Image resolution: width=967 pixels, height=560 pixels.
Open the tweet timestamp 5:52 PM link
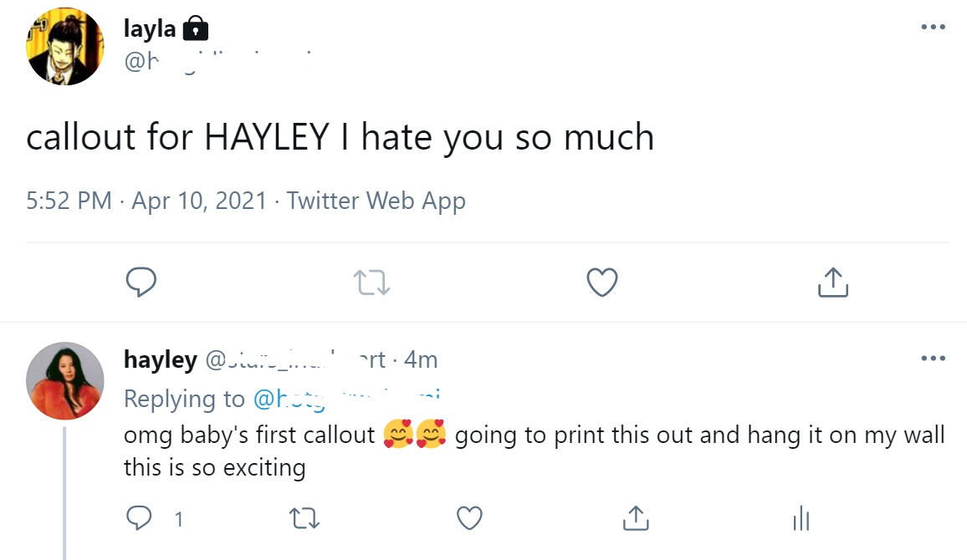[69, 201]
